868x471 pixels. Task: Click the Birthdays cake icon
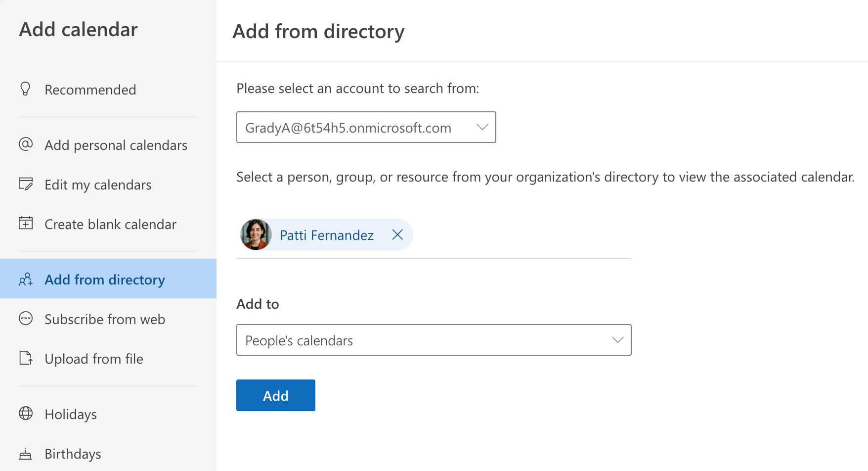click(26, 454)
